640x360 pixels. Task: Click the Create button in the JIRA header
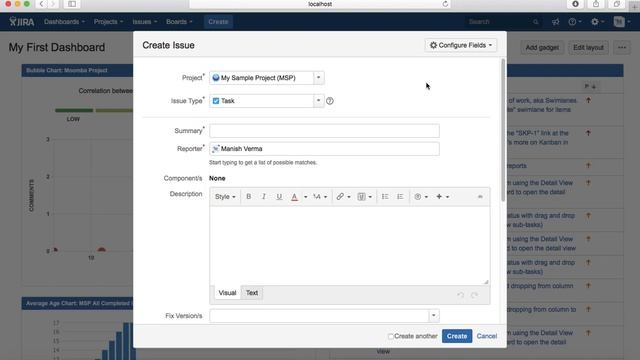218,22
